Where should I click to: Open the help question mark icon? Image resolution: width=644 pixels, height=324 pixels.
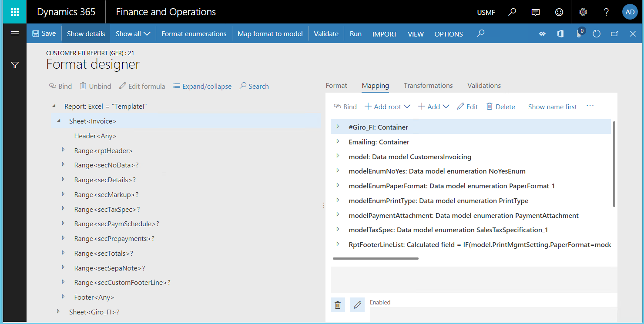606,12
